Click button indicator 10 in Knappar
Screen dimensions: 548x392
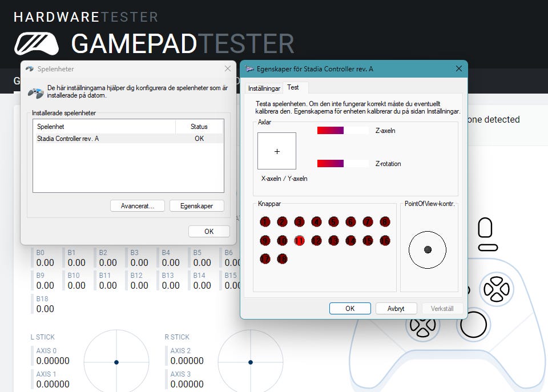pyautogui.click(x=282, y=241)
